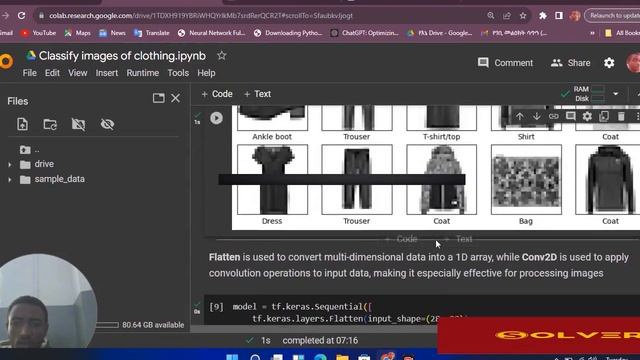Expand the sample_data folder
Image resolution: width=640 pixels, height=360 pixels.
10,180
